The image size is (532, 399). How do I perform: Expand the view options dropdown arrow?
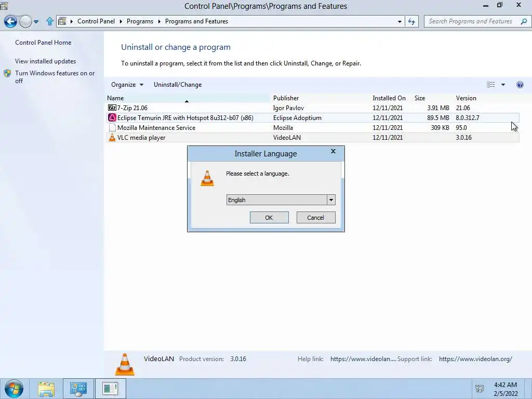(x=503, y=85)
